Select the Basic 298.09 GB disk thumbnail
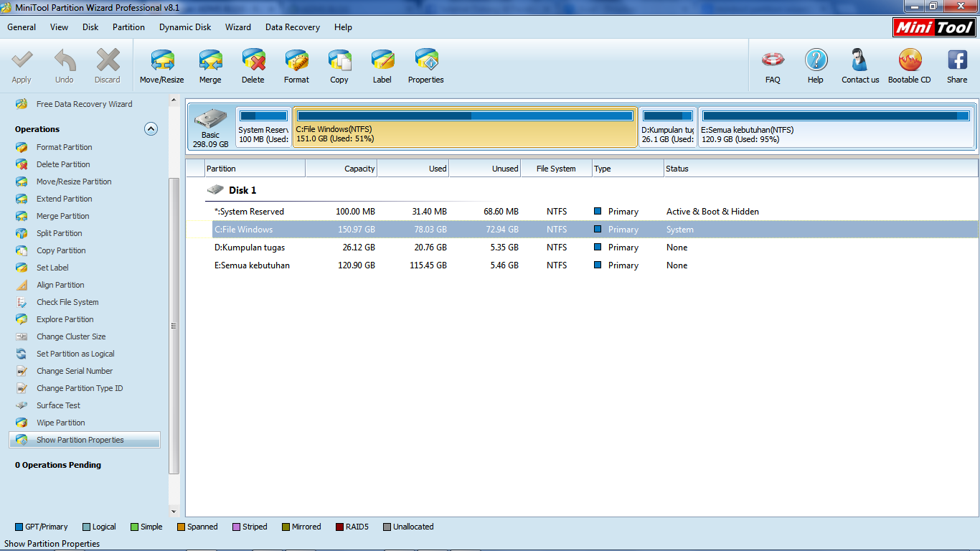 click(211, 128)
